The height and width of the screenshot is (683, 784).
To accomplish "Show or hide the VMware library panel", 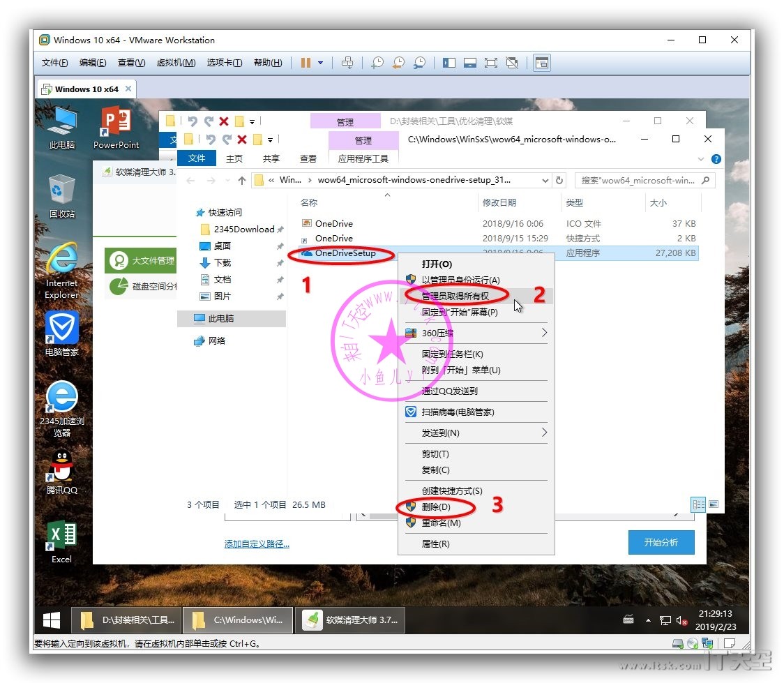I will (449, 63).
